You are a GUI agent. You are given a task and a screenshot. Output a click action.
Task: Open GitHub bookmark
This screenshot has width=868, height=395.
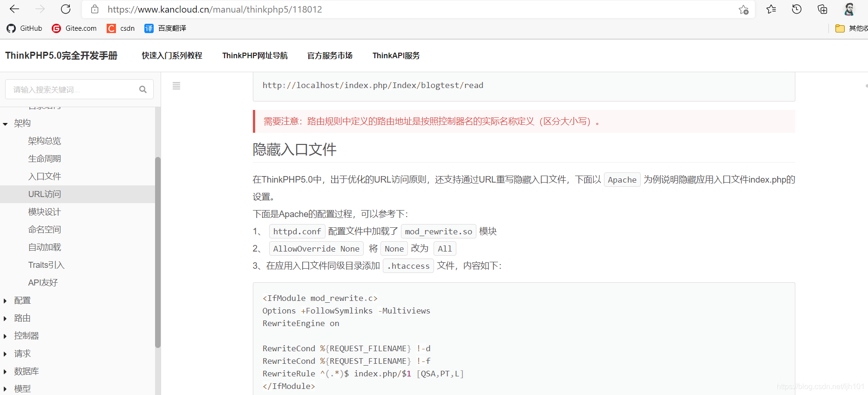pyautogui.click(x=25, y=28)
